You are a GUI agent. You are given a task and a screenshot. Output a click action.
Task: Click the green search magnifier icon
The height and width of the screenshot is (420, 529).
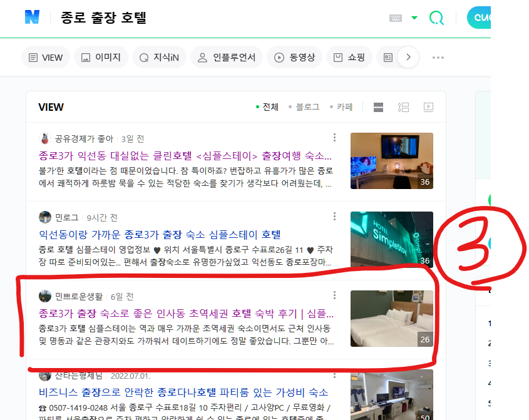pos(436,18)
